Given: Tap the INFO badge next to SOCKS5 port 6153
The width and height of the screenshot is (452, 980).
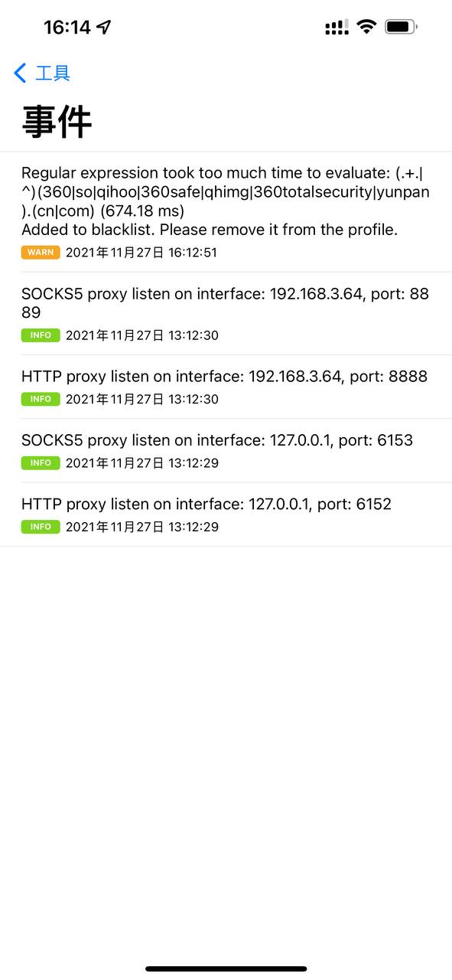Looking at the screenshot, I should (x=40, y=462).
